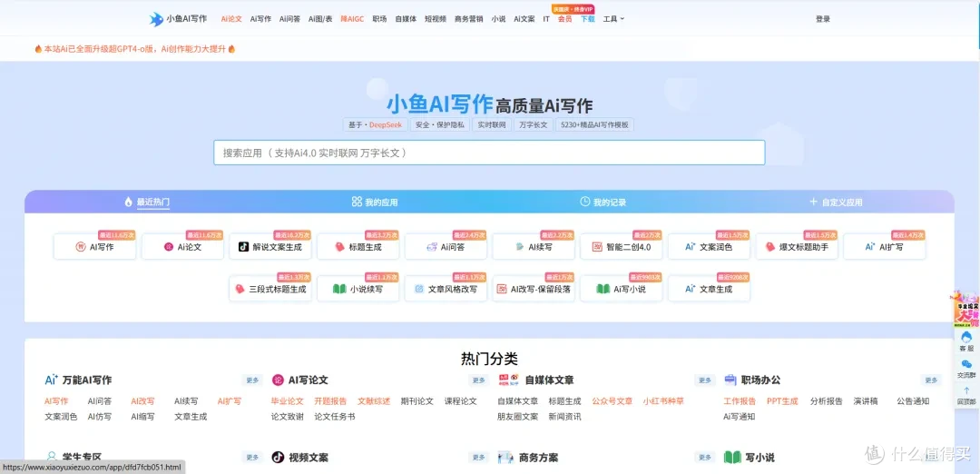Switch to the 我的记录 tab
Viewport: 980px width, 474px height.
point(603,202)
